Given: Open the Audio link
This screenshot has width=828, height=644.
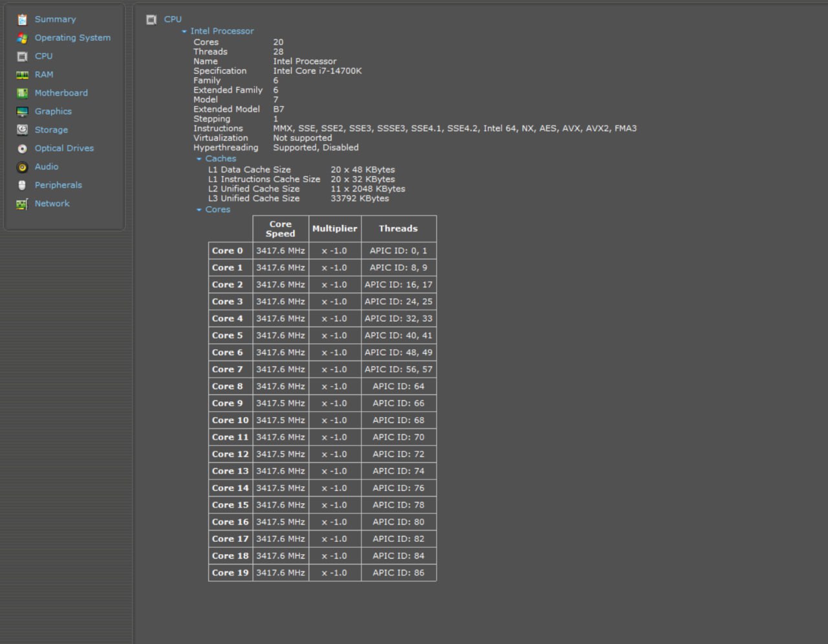Looking at the screenshot, I should pyautogui.click(x=47, y=166).
